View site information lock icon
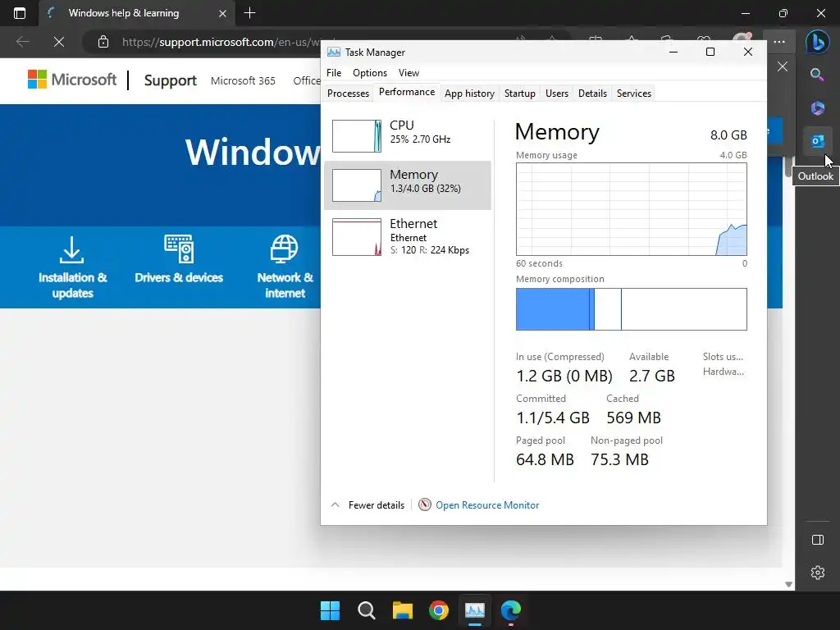The height and width of the screenshot is (630, 840). (103, 42)
